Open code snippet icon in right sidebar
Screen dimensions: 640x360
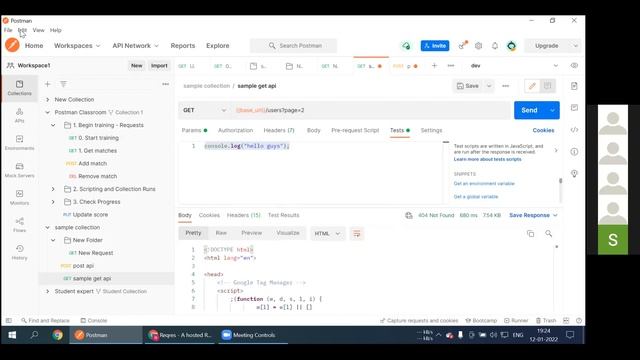point(574,130)
